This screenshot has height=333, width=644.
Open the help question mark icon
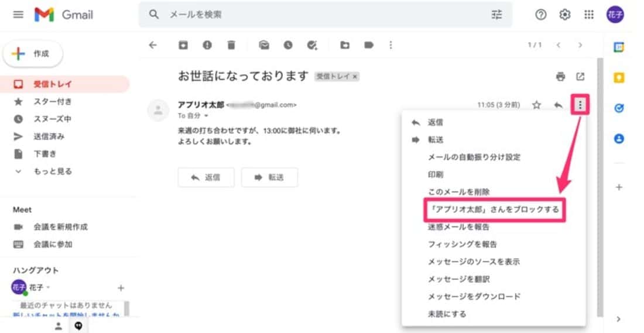pyautogui.click(x=540, y=15)
